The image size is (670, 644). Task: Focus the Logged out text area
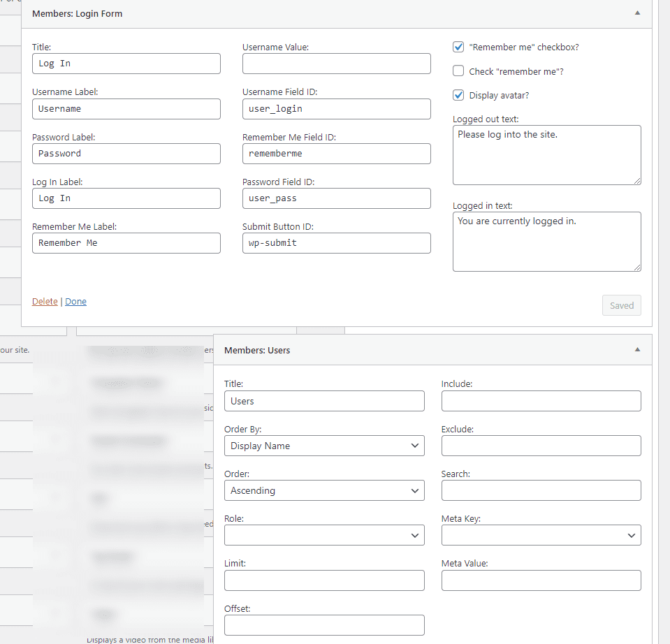[546, 155]
